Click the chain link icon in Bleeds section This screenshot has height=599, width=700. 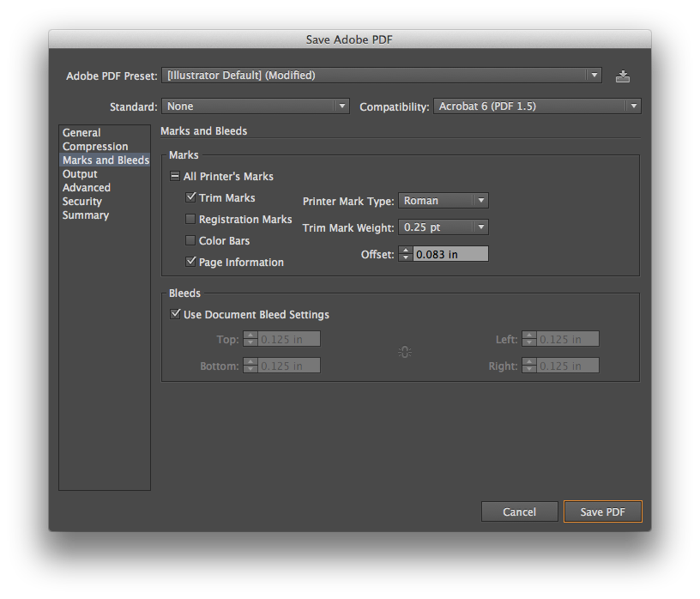[x=404, y=351]
